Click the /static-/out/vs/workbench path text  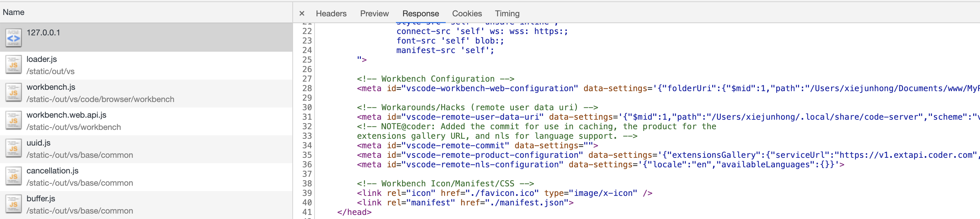click(x=74, y=127)
